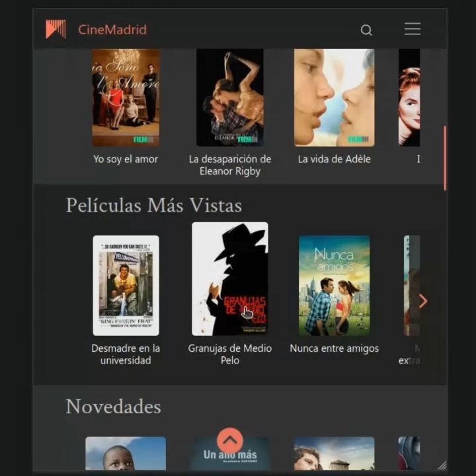Open the Yo soy el amor poster
Screen dimensions: 476x476
click(126, 98)
